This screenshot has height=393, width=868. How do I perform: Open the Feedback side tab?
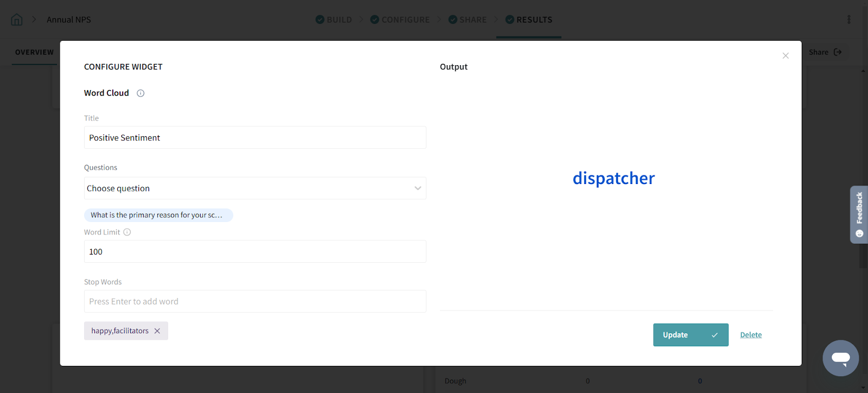point(859,214)
